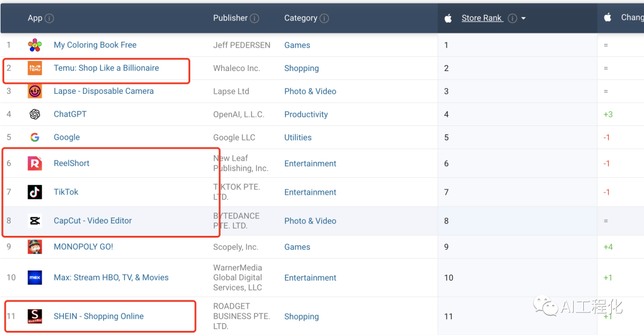
Task: Click the Temu app icon
Action: pyautogui.click(x=35, y=68)
